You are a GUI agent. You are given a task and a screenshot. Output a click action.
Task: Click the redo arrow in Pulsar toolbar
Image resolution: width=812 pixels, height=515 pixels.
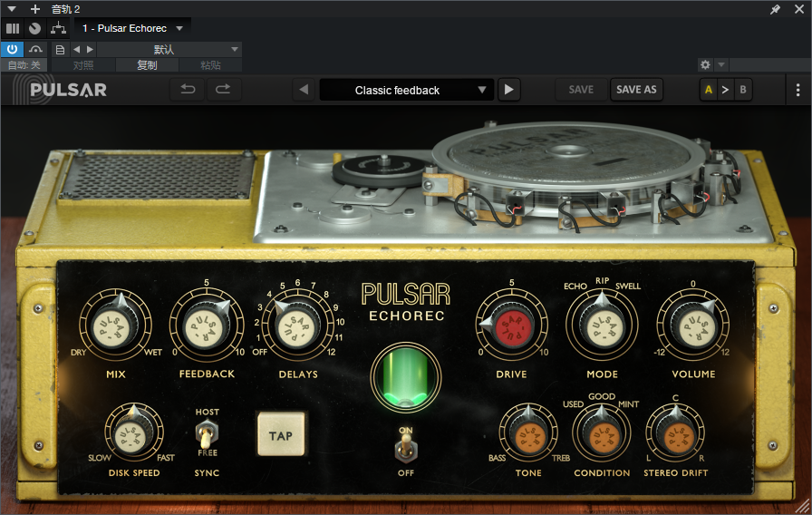(223, 90)
